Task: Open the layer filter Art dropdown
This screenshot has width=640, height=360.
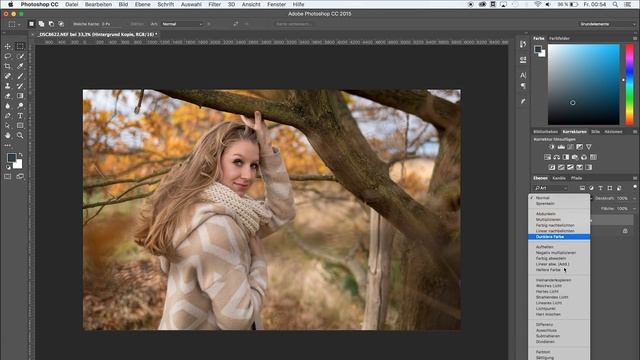Action: pyautogui.click(x=551, y=188)
